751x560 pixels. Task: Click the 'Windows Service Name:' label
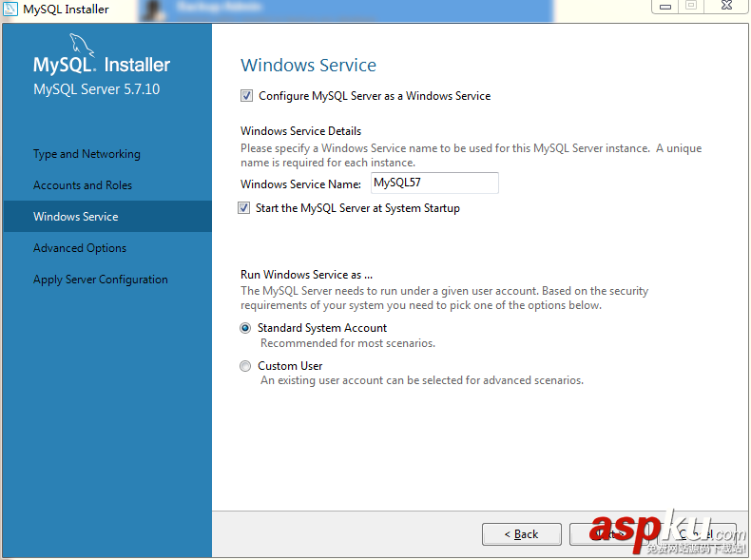(x=300, y=183)
